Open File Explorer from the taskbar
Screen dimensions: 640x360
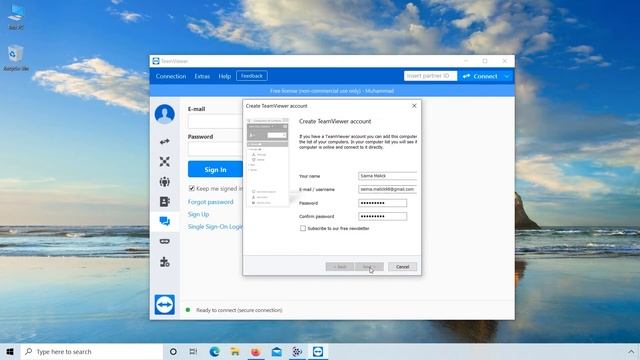[235, 351]
